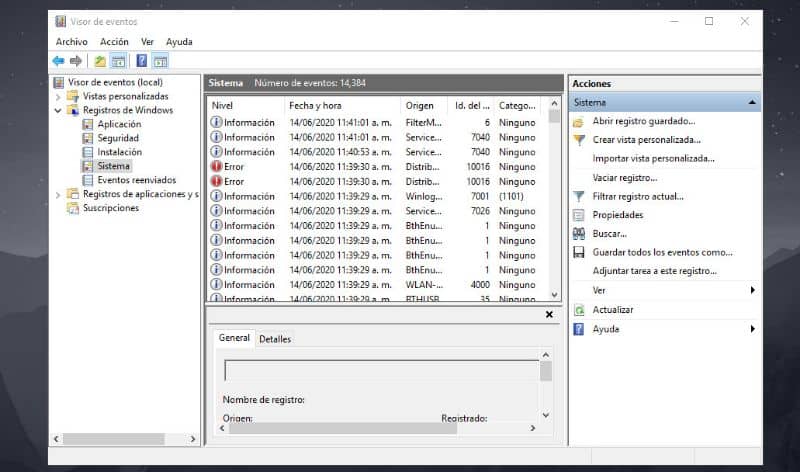
Task: Click the Back arrow toolbar icon
Action: 58,61
